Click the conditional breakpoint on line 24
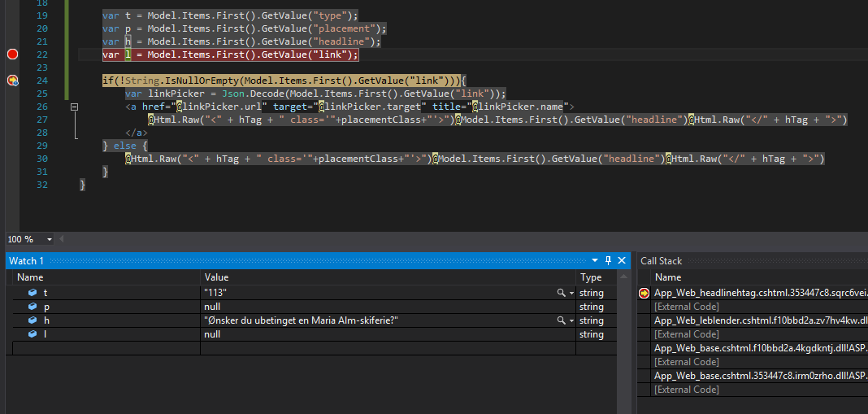Screen dimensions: 868x414 coord(12,81)
